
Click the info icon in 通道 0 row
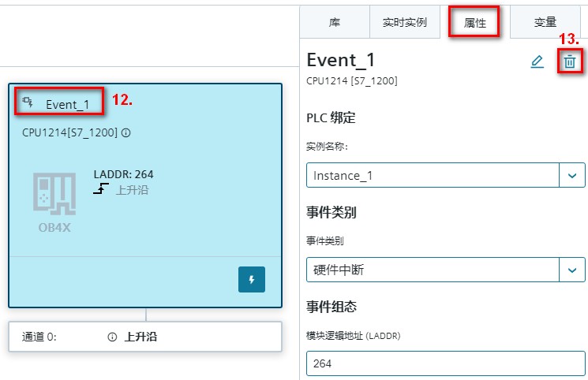click(112, 337)
